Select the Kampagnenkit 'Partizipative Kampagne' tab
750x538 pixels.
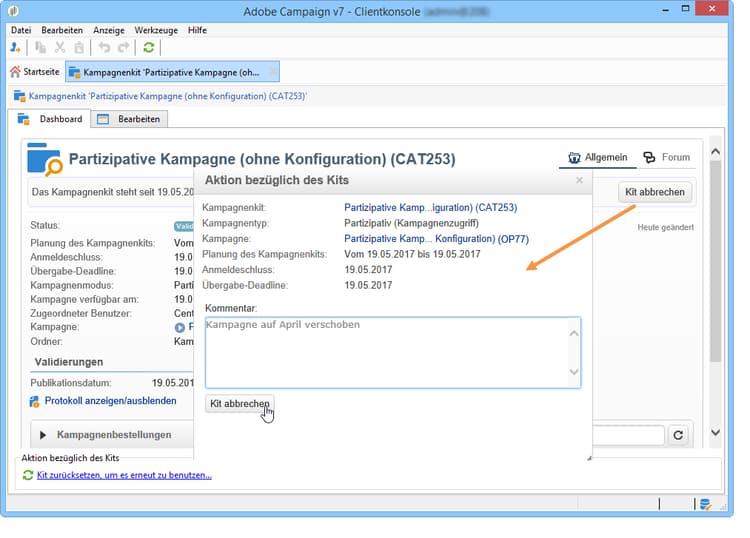click(x=172, y=72)
